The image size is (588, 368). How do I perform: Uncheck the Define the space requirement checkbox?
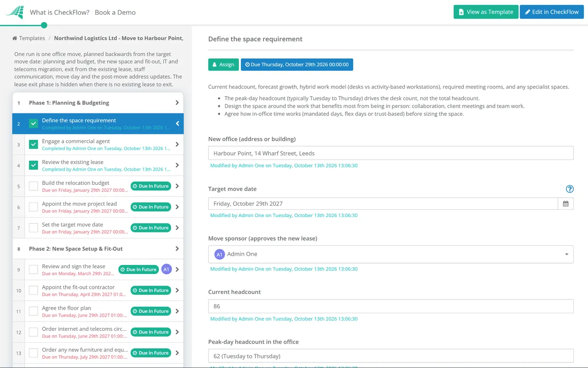[x=34, y=124]
